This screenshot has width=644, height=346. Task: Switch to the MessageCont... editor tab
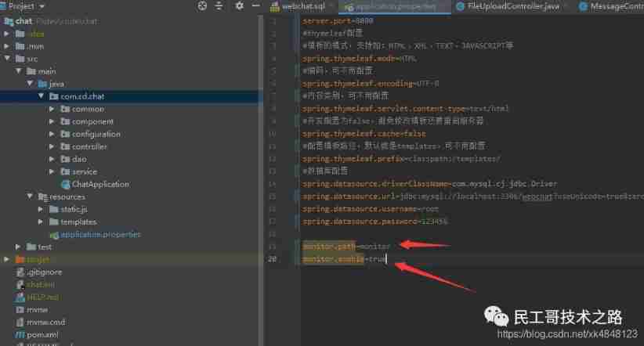(611, 6)
